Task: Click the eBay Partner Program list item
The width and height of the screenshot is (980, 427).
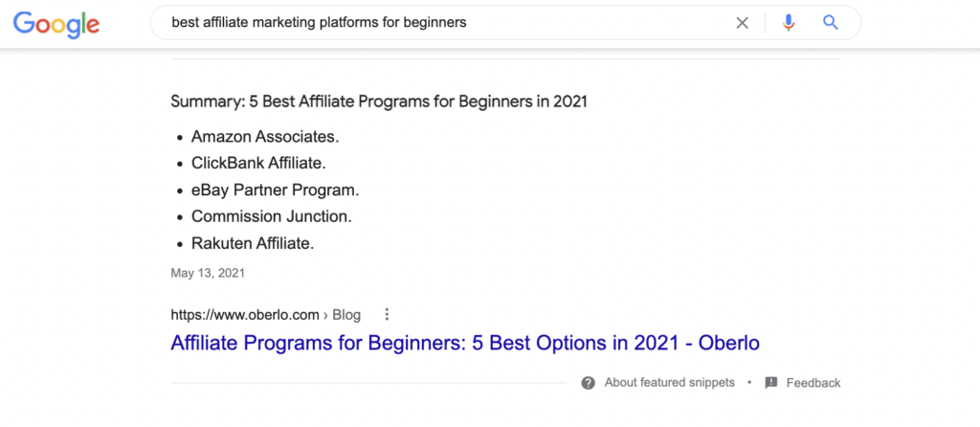Action: pos(275,191)
